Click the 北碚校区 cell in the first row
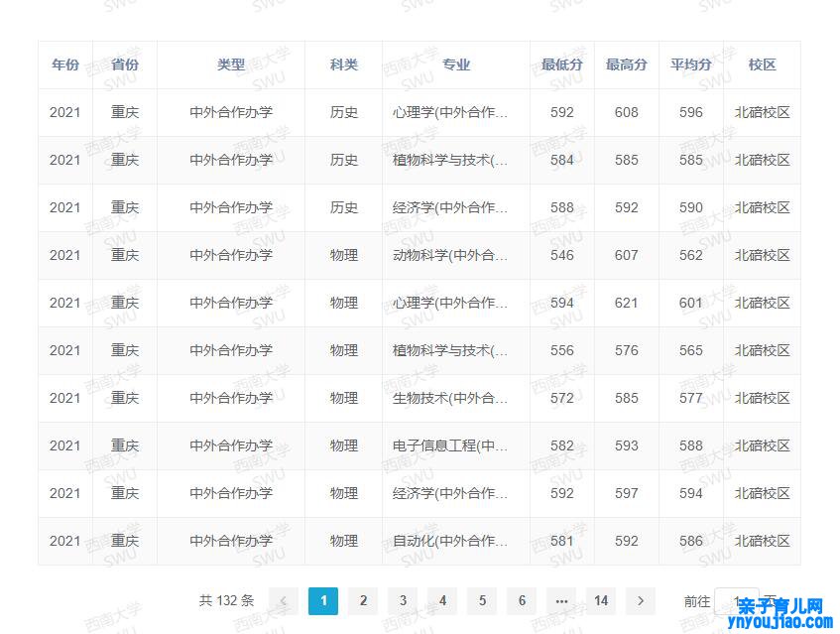 [x=762, y=112]
